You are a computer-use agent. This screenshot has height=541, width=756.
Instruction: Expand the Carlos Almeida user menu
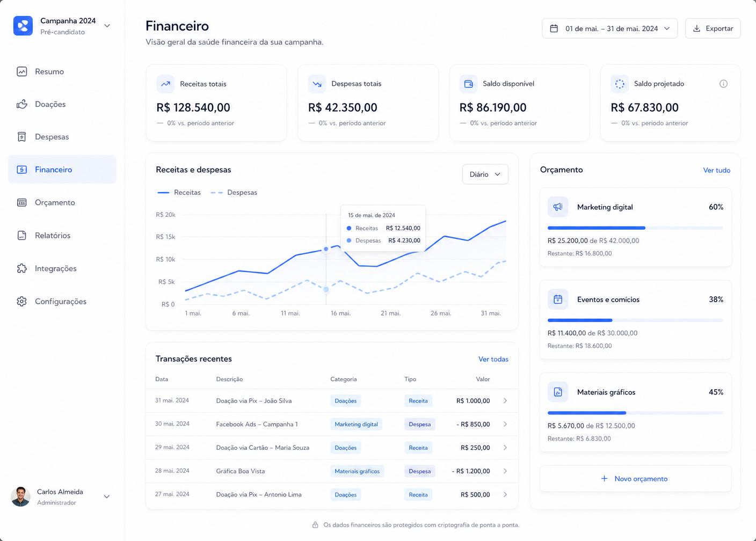(107, 497)
